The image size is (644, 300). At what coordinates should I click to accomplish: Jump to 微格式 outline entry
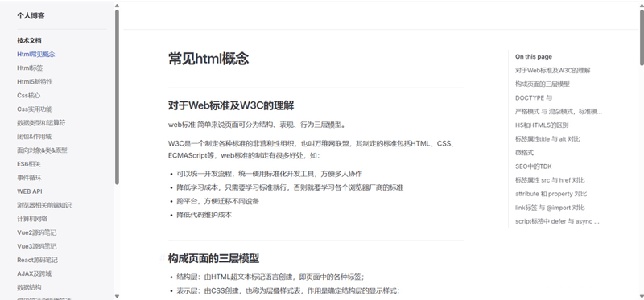pyautogui.click(x=525, y=153)
